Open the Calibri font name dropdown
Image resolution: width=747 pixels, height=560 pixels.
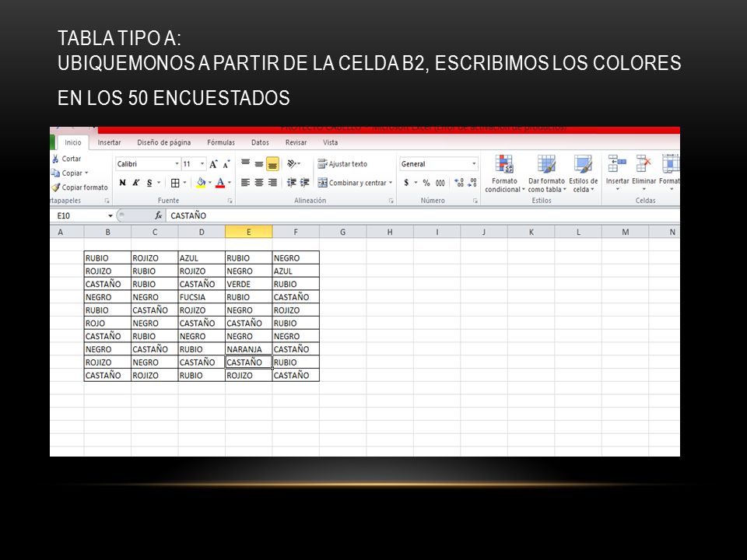click(x=177, y=164)
